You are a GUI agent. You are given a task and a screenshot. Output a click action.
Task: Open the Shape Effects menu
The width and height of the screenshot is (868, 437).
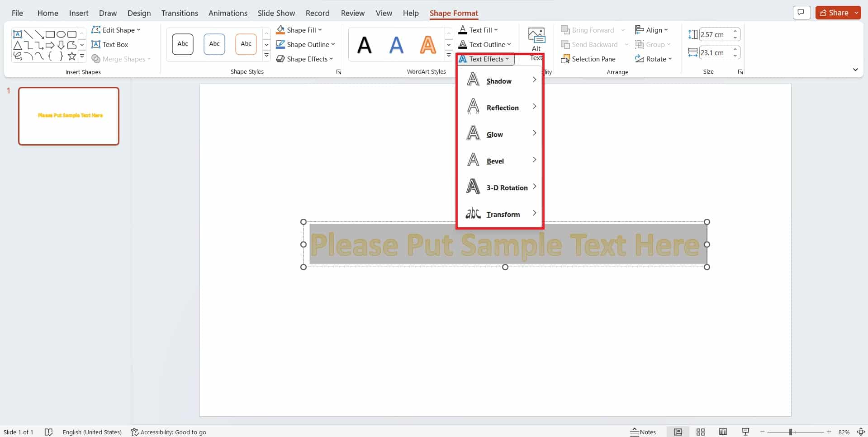[305, 59]
